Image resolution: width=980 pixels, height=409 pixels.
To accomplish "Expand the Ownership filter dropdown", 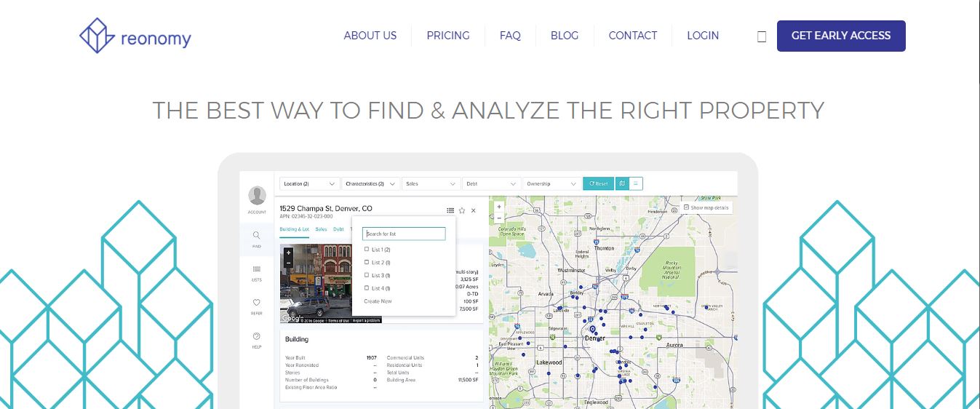I will [551, 184].
